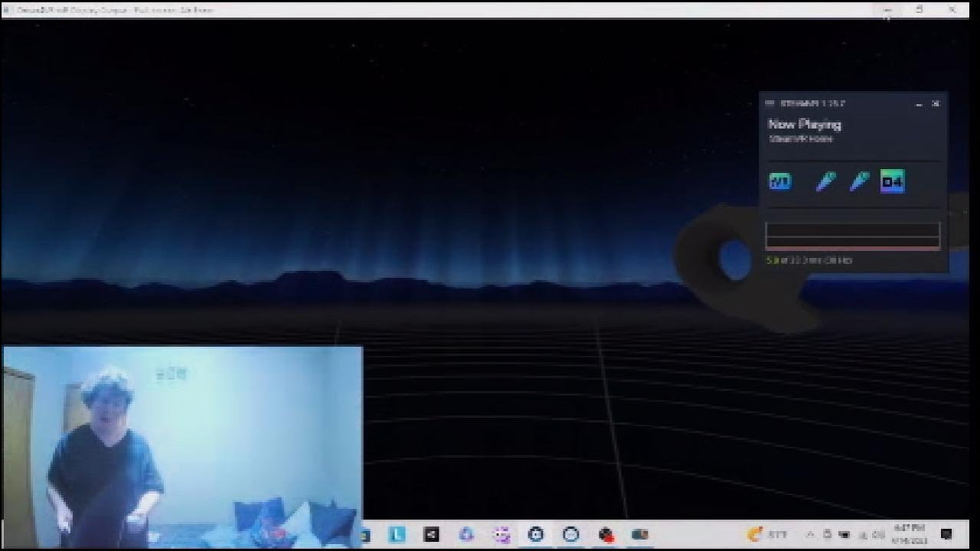This screenshot has height=551, width=980.
Task: Open the blue L app on taskbar
Action: click(397, 534)
